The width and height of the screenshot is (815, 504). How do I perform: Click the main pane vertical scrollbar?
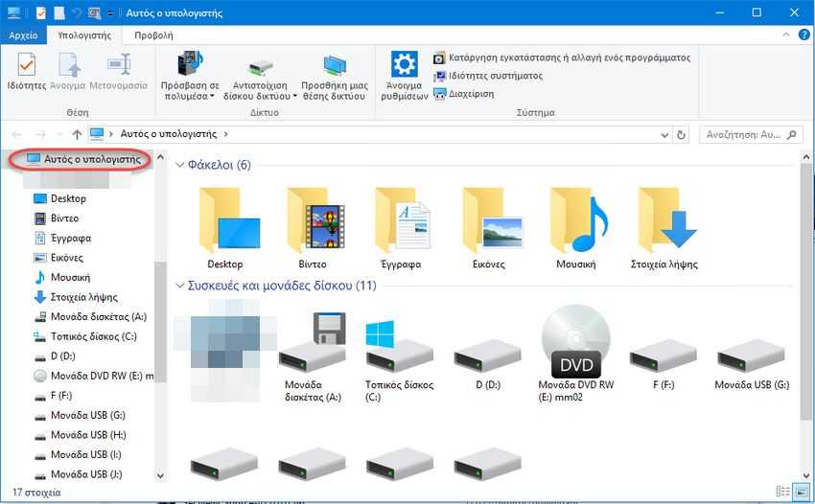[805, 291]
